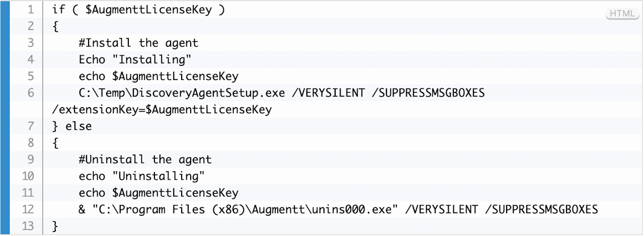
Task: Click the "#Uninstall the agent" comment
Action: pyautogui.click(x=145, y=160)
